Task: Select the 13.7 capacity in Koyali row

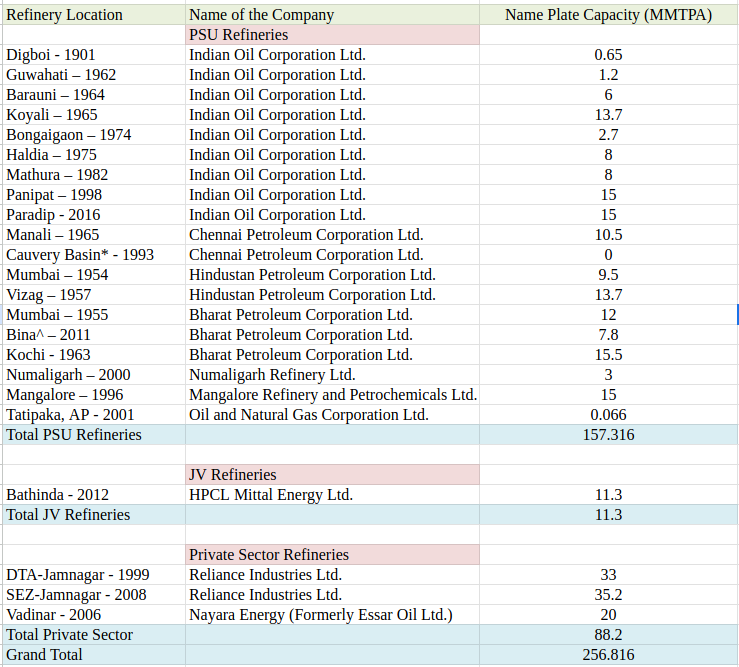Action: point(609,115)
